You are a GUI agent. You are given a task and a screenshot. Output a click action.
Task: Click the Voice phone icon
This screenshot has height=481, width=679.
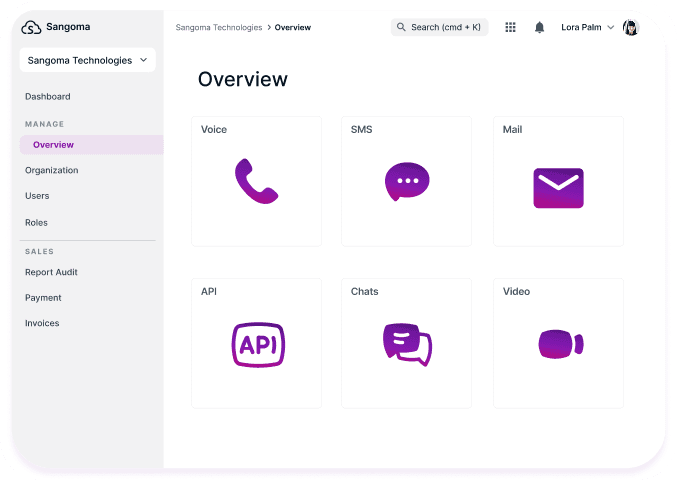tap(256, 181)
